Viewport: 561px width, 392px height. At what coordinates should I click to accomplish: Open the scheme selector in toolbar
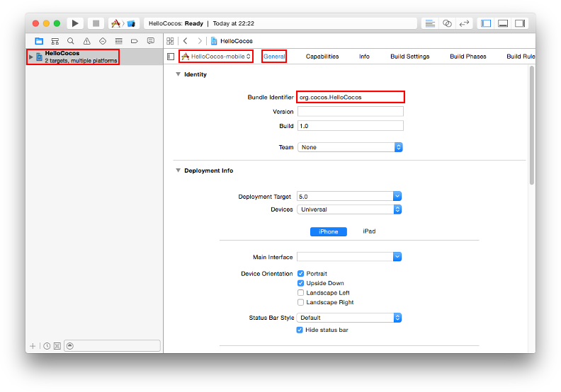tap(123, 23)
